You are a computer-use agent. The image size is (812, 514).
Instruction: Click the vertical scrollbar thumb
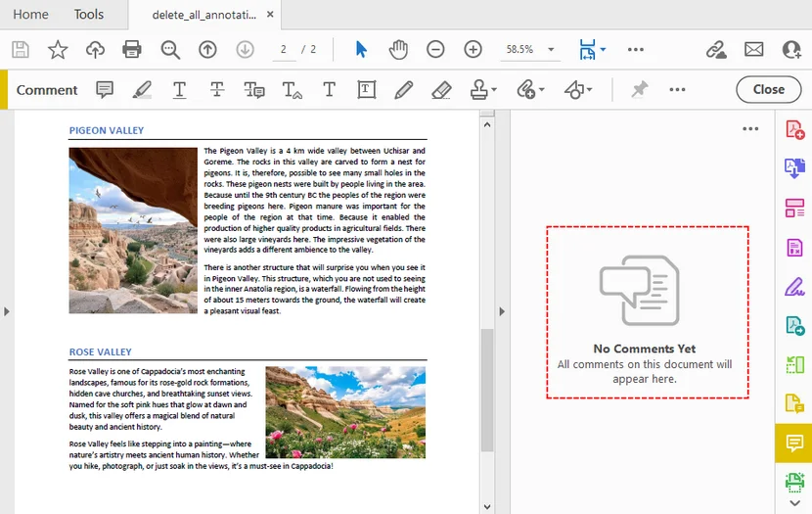[x=487, y=391]
